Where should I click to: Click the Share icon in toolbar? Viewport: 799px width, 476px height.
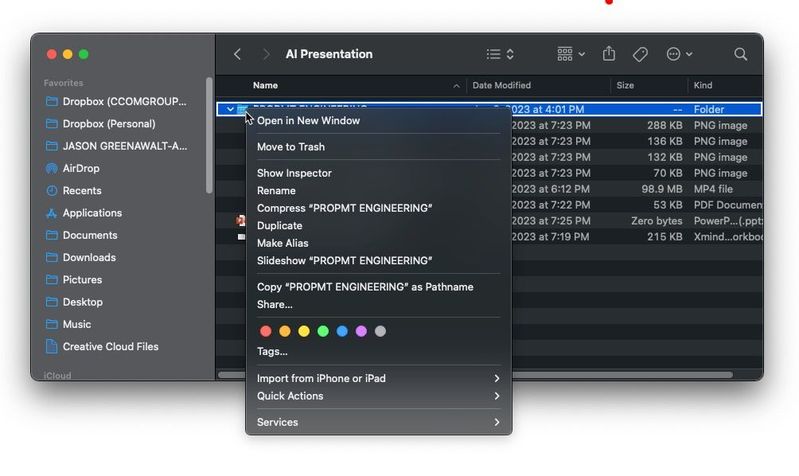pyautogui.click(x=609, y=54)
